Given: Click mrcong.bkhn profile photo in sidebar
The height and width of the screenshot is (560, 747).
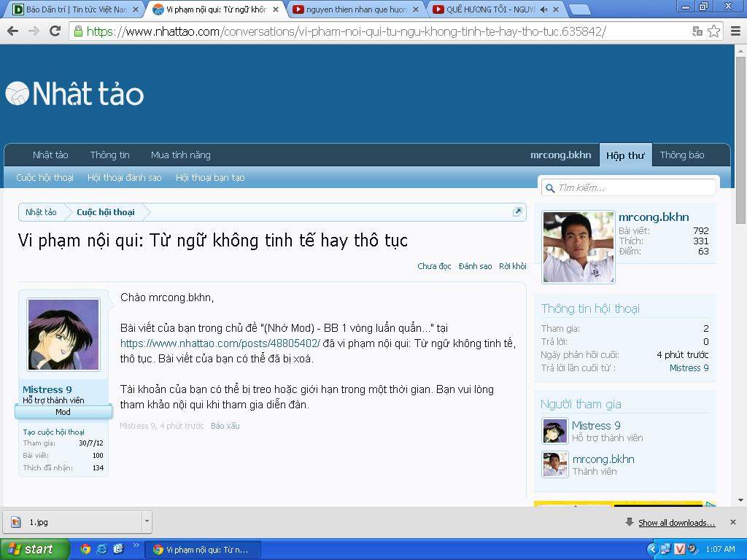Looking at the screenshot, I should click(x=578, y=247).
